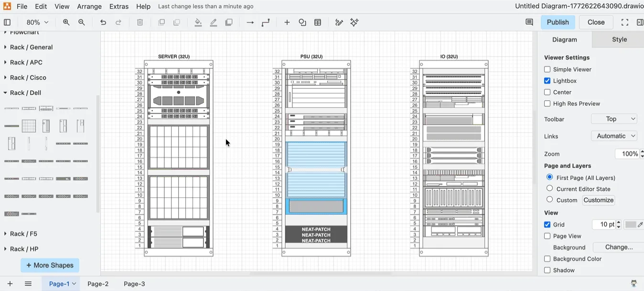Select First Page (All Layers) radio
Screen dimensions: 644x291
click(x=550, y=177)
